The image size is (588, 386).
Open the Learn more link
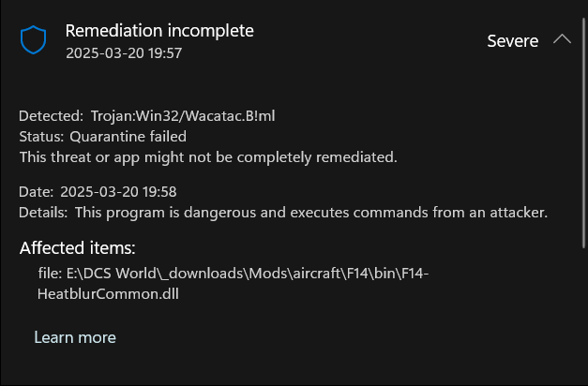click(75, 337)
